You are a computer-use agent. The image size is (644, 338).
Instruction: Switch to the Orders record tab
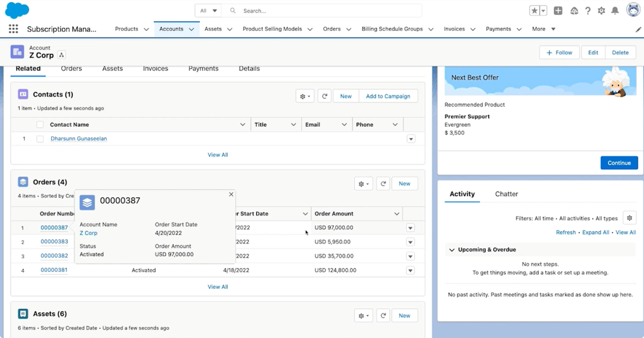coord(72,69)
